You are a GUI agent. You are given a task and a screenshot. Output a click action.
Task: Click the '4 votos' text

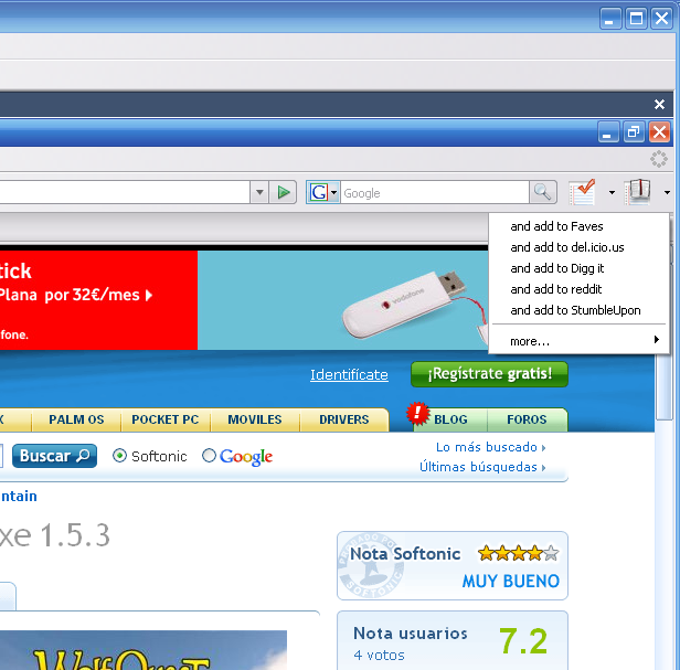tap(379, 655)
